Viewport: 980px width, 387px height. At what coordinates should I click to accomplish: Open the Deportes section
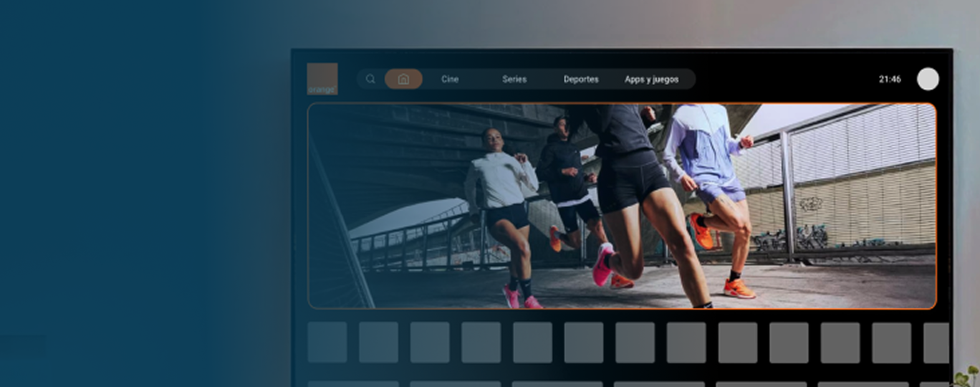[581, 79]
